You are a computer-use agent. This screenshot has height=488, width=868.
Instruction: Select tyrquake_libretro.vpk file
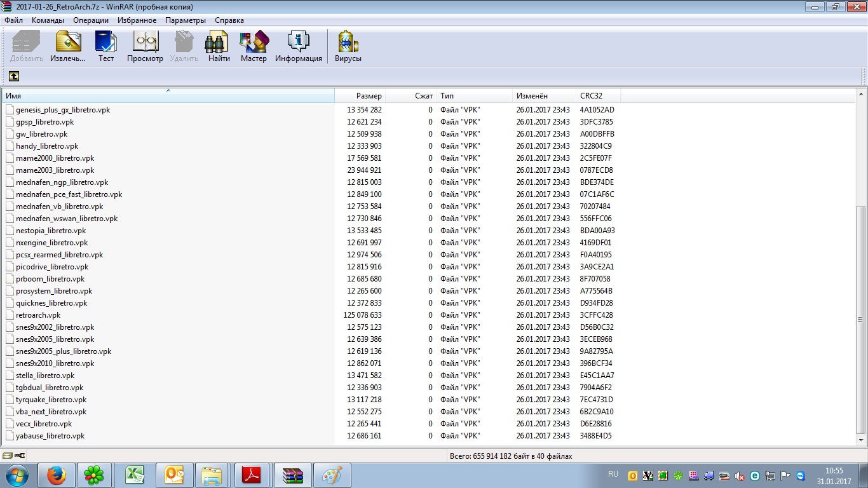51,400
